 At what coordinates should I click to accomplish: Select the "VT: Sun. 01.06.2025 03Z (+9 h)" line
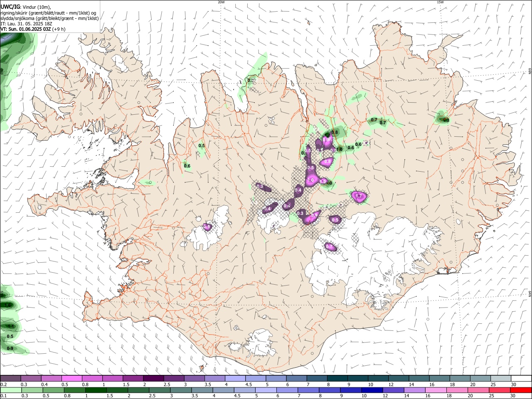click(x=33, y=29)
